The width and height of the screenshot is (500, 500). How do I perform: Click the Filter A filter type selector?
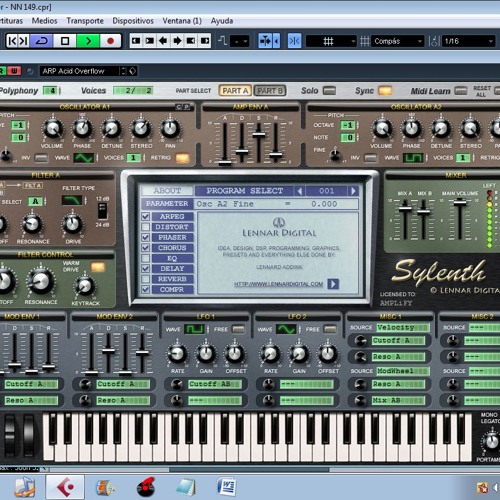[72, 200]
